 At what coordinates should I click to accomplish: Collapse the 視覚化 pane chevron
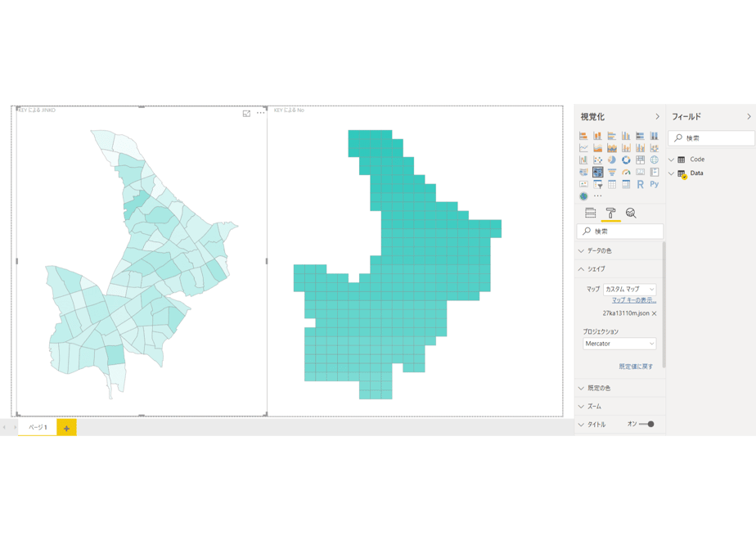pos(657,117)
